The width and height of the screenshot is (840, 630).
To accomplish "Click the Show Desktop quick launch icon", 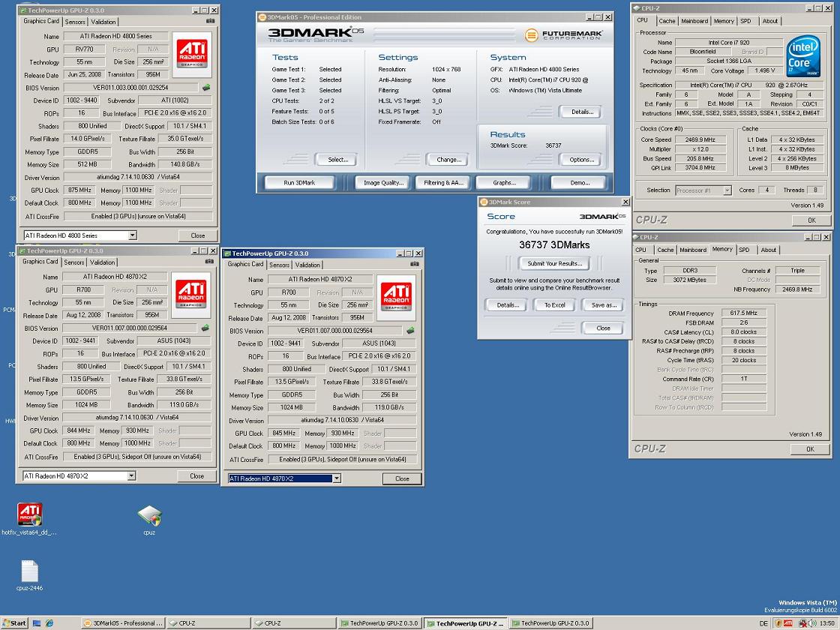I will point(37,623).
